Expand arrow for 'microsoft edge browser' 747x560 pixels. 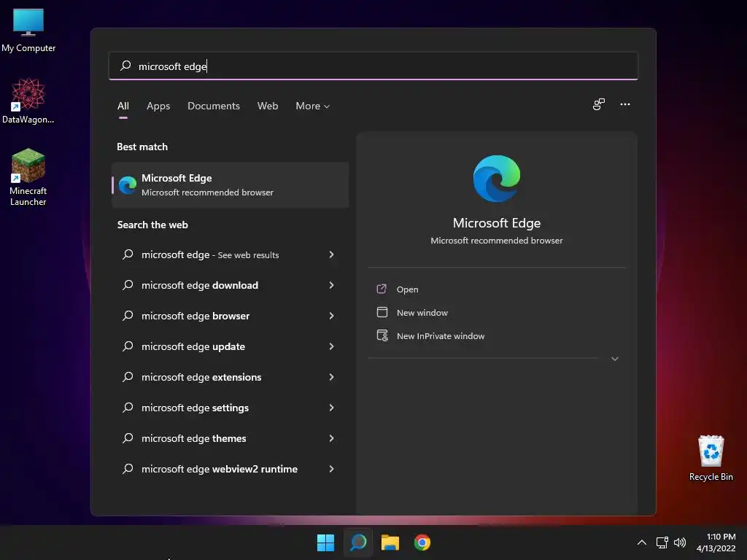coord(332,316)
